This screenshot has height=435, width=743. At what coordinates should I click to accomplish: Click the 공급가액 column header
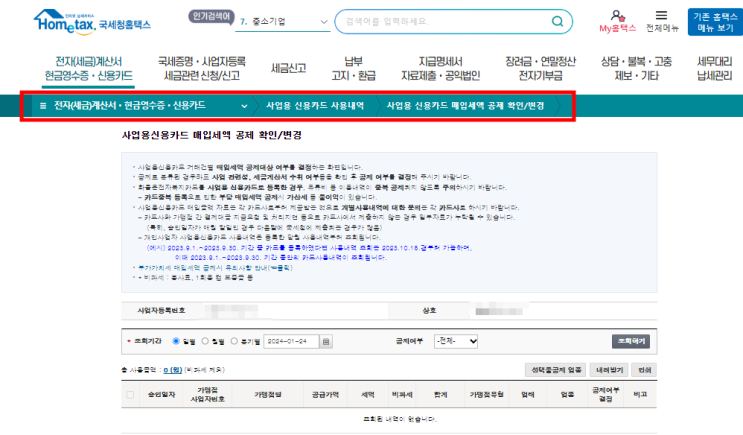point(326,394)
